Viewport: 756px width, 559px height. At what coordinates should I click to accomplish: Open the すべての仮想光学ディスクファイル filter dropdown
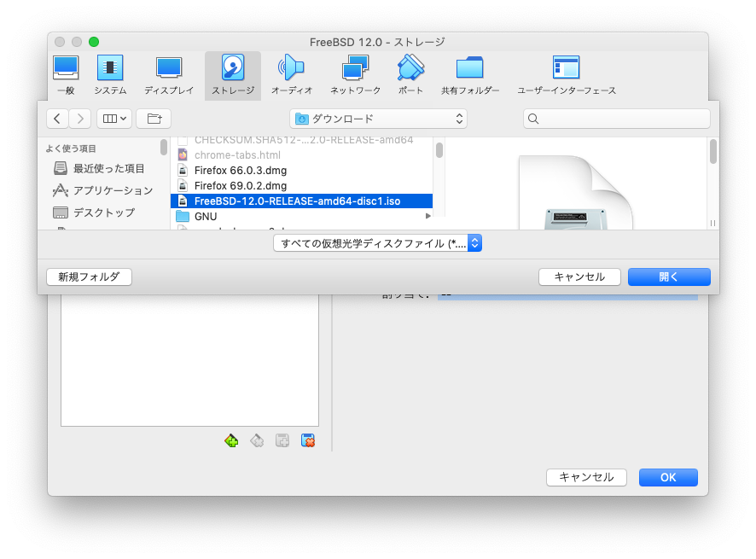(378, 243)
